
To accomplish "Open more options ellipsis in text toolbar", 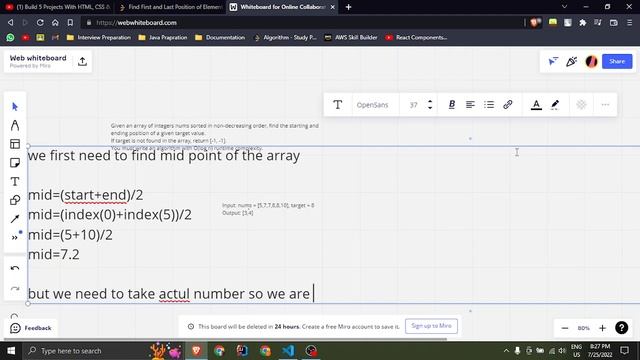I will point(605,105).
